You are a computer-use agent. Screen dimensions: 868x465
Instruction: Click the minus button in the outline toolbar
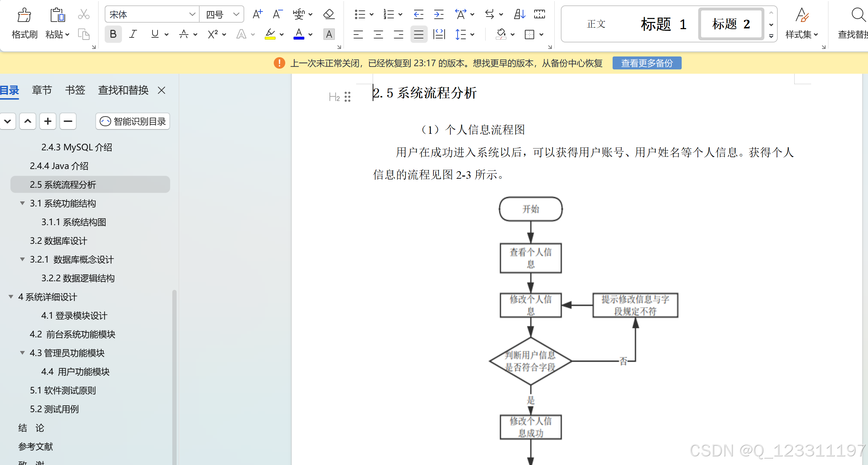(68, 121)
